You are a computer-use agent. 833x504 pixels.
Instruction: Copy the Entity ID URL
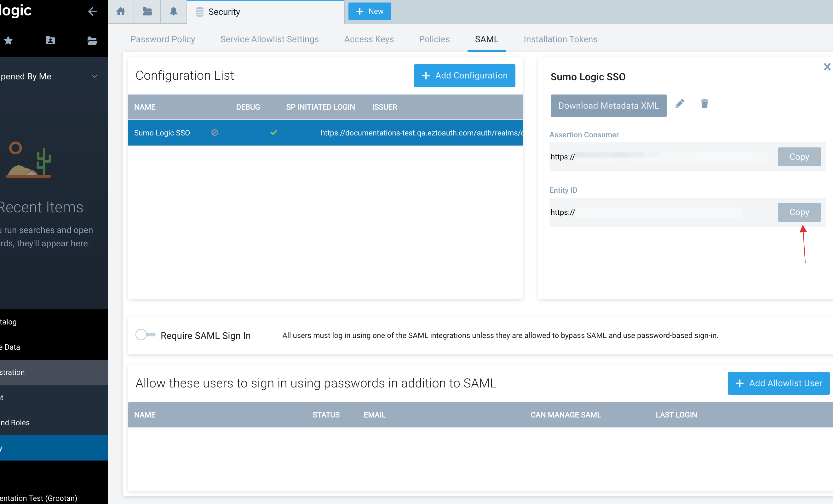coord(799,212)
